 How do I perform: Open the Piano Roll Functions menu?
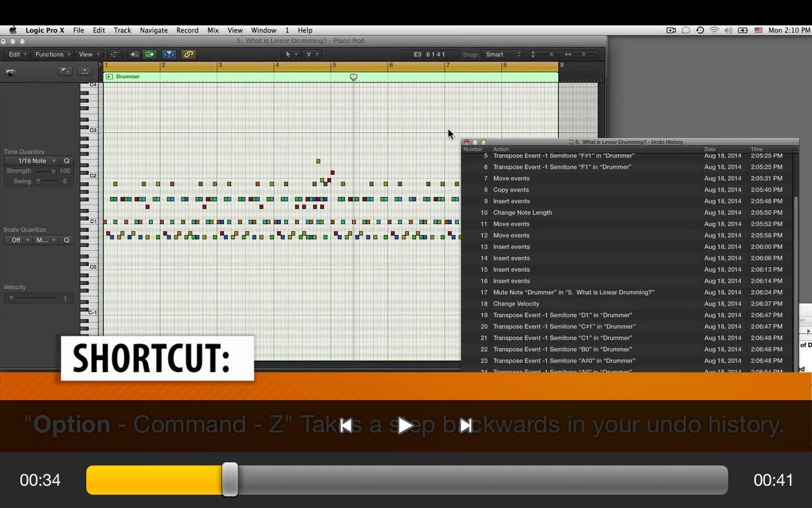click(52, 55)
